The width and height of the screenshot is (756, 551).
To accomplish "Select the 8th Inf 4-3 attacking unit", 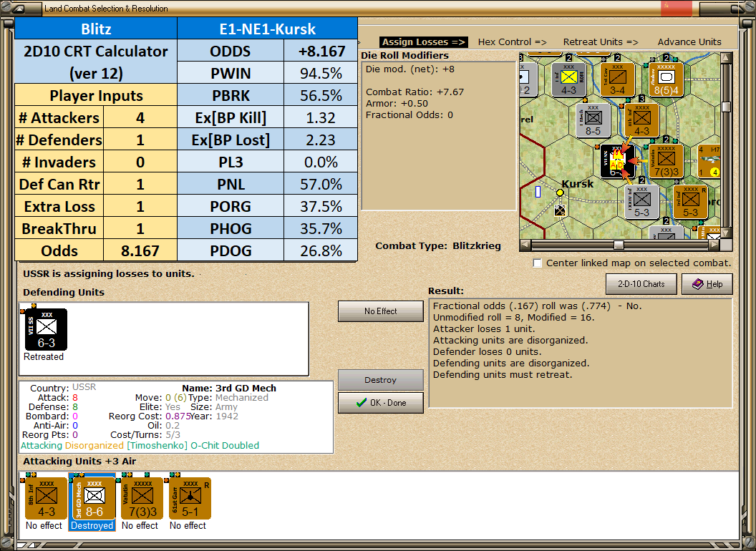I will point(46,499).
